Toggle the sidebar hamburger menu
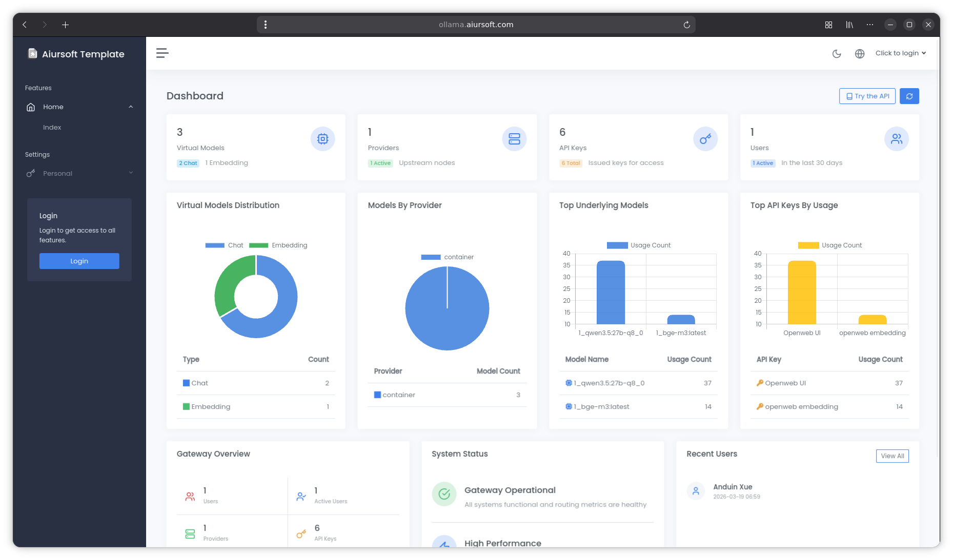 pos(163,53)
